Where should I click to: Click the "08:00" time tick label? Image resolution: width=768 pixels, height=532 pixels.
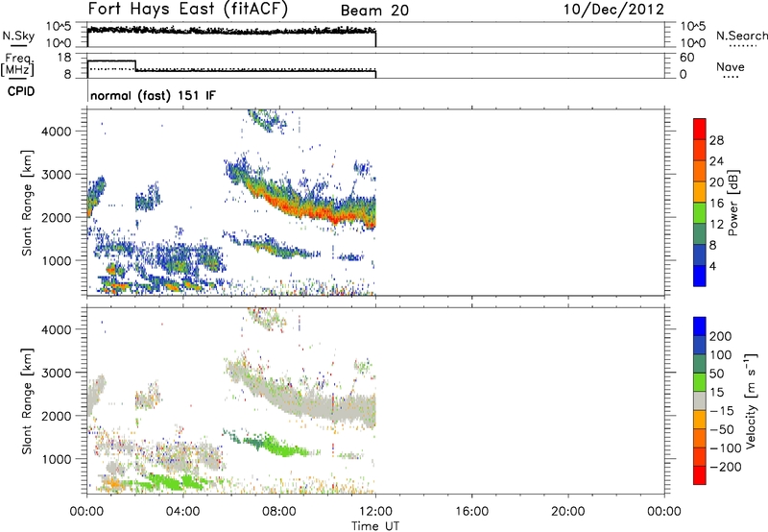[x=279, y=512]
